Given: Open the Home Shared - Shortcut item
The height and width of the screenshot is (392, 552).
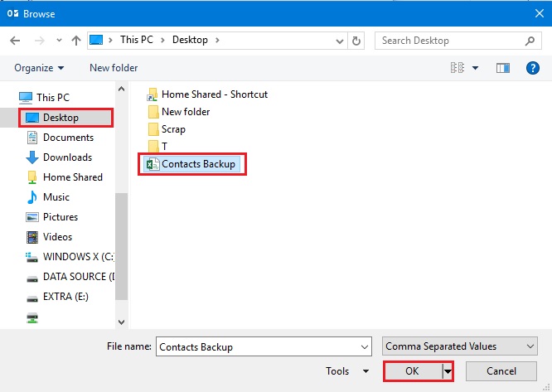Looking at the screenshot, I should click(214, 94).
